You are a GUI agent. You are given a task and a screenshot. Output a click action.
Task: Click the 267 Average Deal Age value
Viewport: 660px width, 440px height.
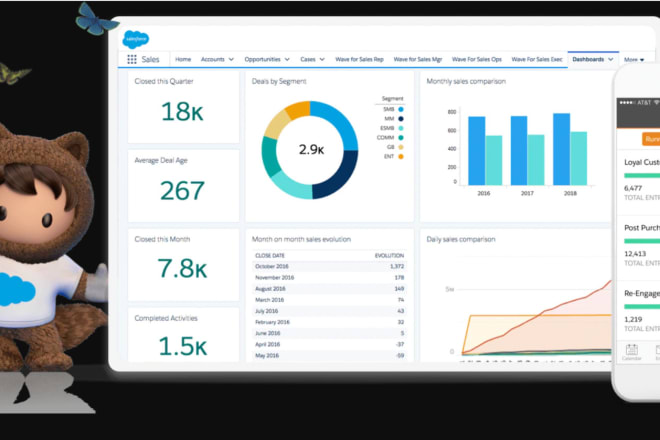click(182, 191)
